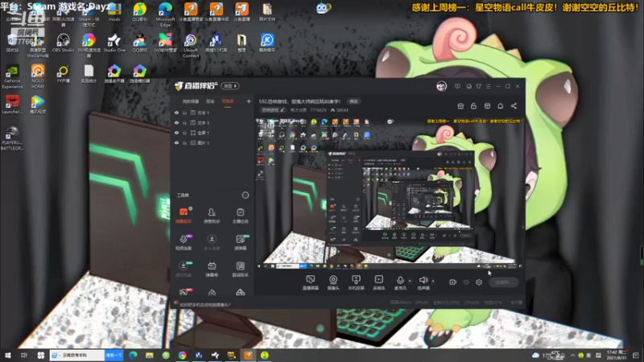Open the notification bell in preview toolbar

[500, 106]
